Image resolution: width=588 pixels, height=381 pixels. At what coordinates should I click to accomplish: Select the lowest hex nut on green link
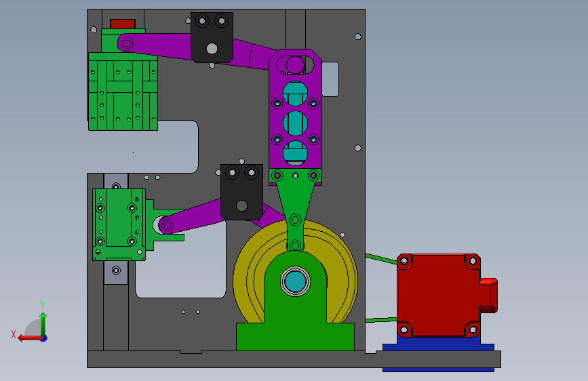pos(295,245)
